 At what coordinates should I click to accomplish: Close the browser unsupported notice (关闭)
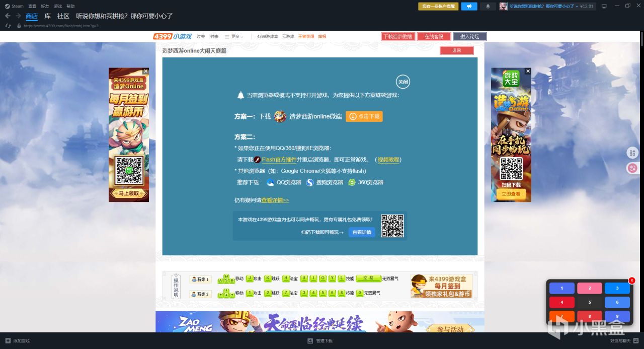403,82
